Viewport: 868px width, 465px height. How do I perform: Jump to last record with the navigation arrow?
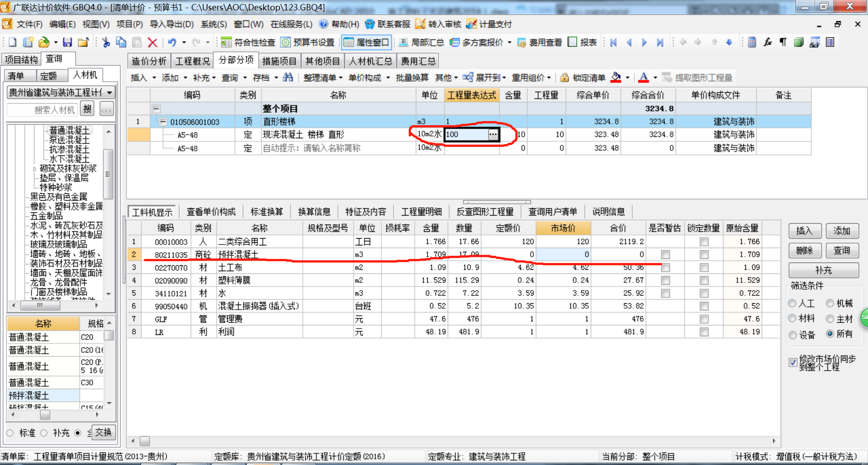[x=660, y=42]
